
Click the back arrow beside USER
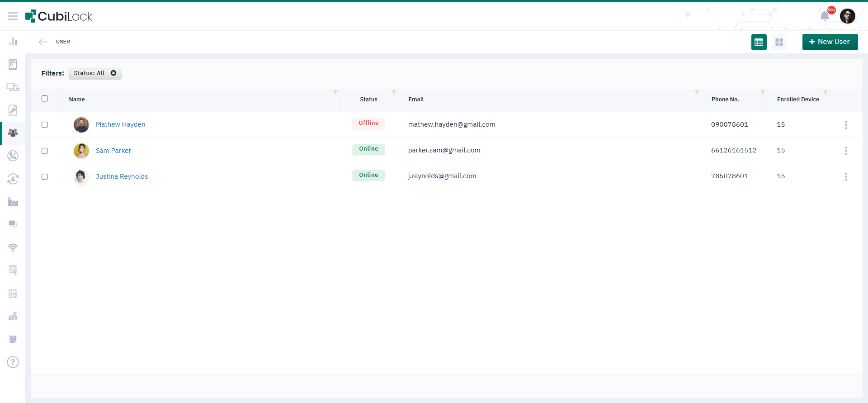(x=43, y=42)
